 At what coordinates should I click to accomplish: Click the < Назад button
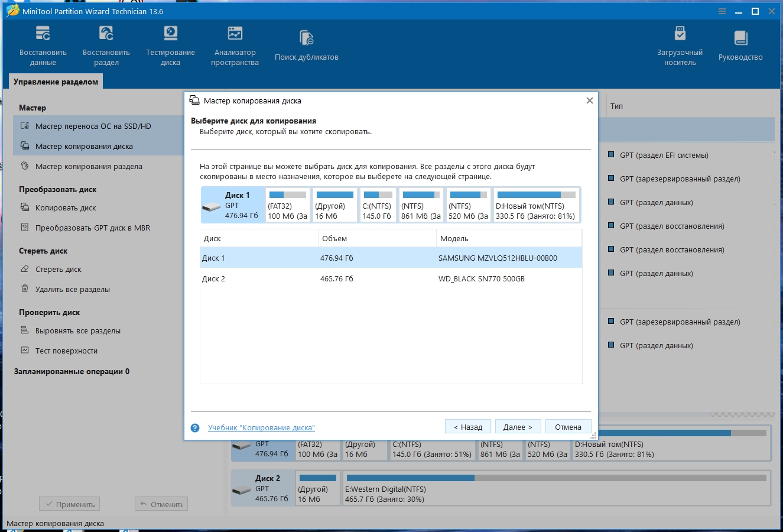coord(468,427)
